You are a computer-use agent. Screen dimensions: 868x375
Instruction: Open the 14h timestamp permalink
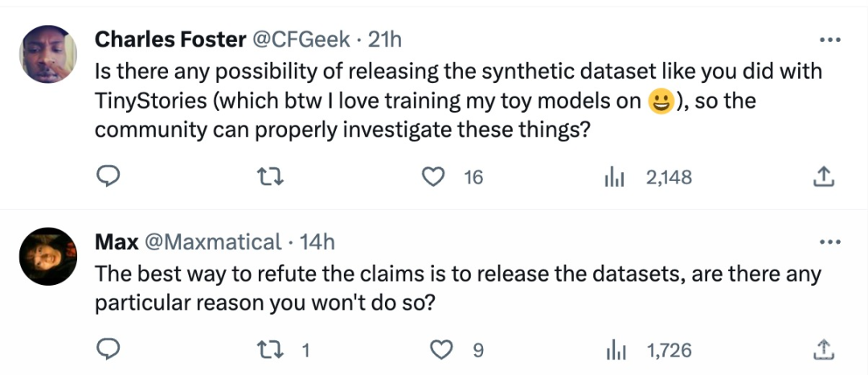coord(317,241)
